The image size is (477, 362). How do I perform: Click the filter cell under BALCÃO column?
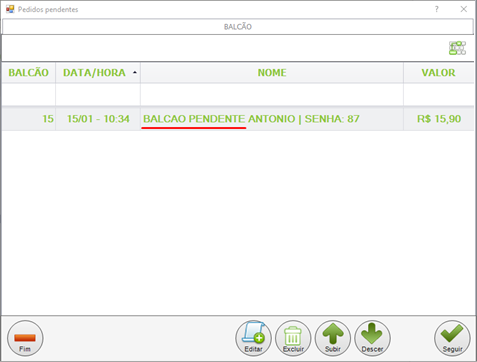29,95
